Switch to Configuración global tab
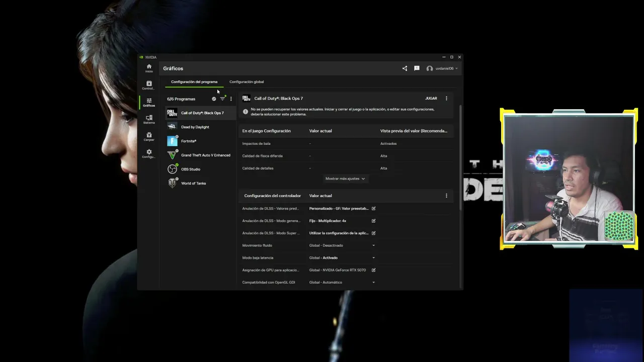644x362 pixels. (x=247, y=82)
